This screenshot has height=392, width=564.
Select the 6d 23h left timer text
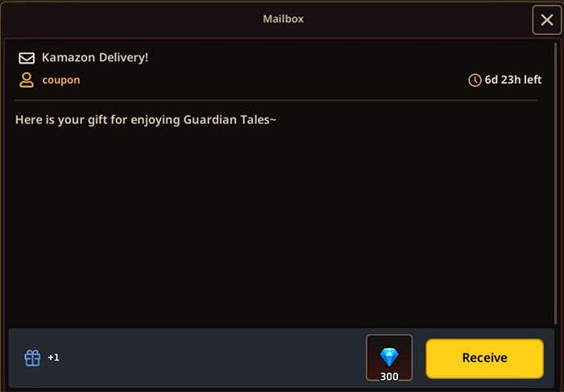coord(513,80)
